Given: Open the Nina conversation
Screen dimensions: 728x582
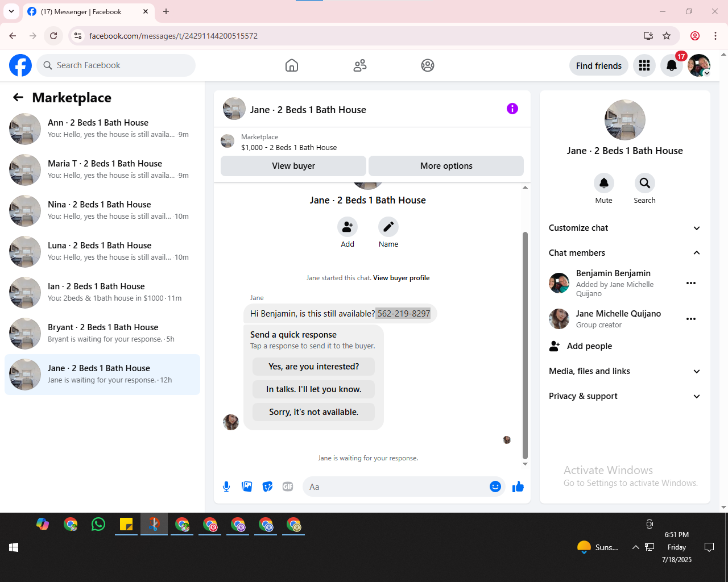Looking at the screenshot, I should click(x=102, y=210).
